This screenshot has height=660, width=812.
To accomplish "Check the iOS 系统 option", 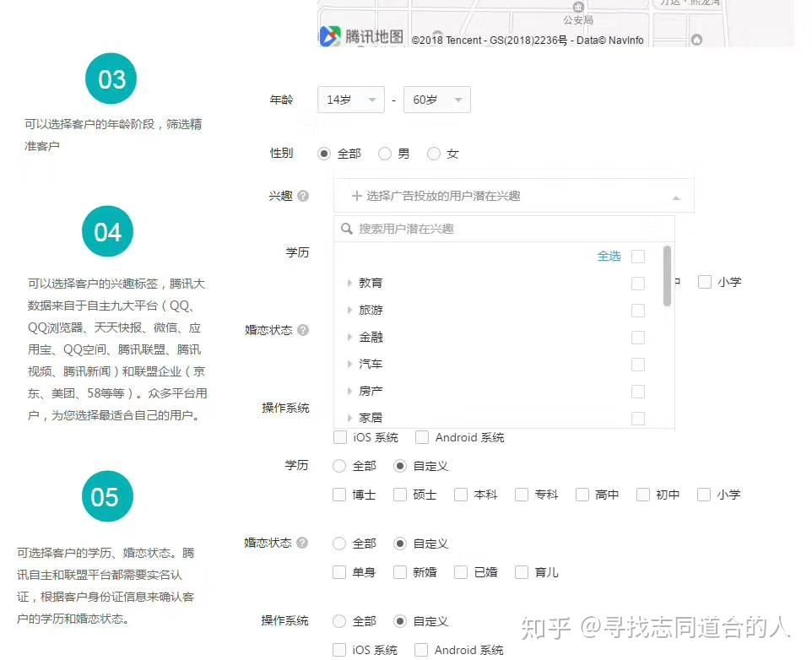I will point(340,437).
